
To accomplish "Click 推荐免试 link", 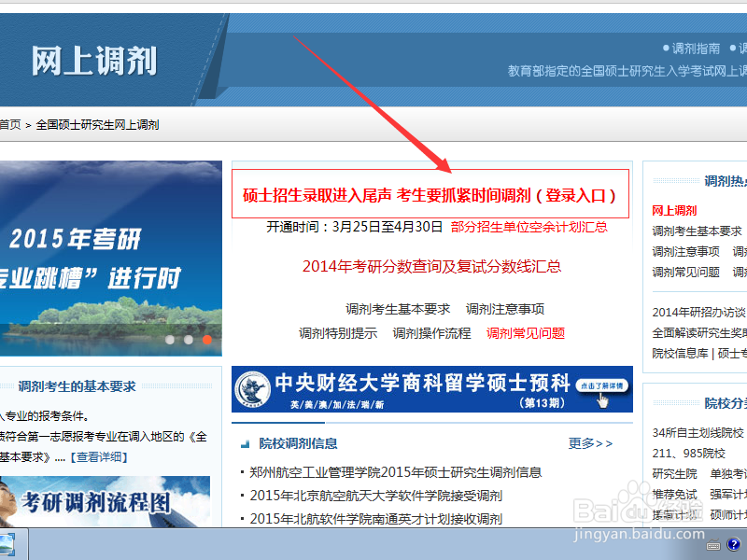I will [x=674, y=495].
